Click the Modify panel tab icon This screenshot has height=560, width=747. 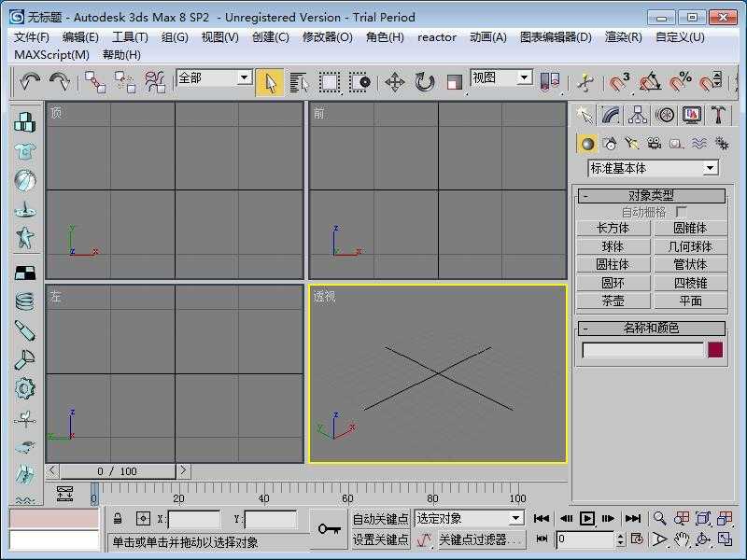pos(609,115)
